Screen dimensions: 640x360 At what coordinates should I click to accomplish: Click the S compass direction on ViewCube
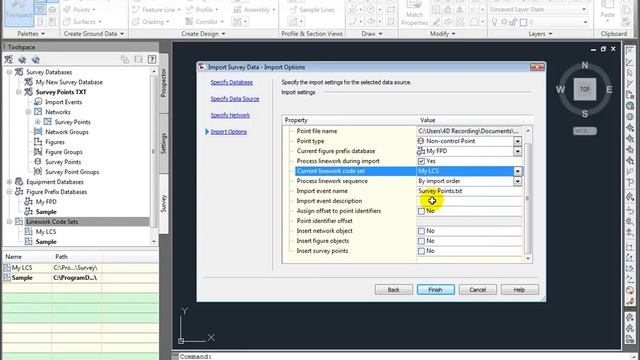click(x=585, y=113)
